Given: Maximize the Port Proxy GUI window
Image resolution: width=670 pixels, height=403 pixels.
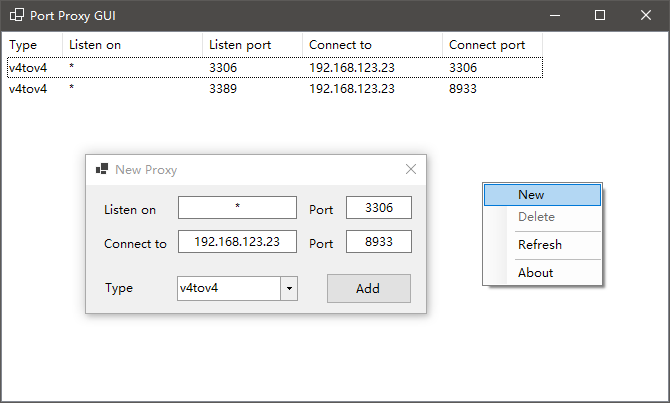Looking at the screenshot, I should pyautogui.click(x=599, y=15).
